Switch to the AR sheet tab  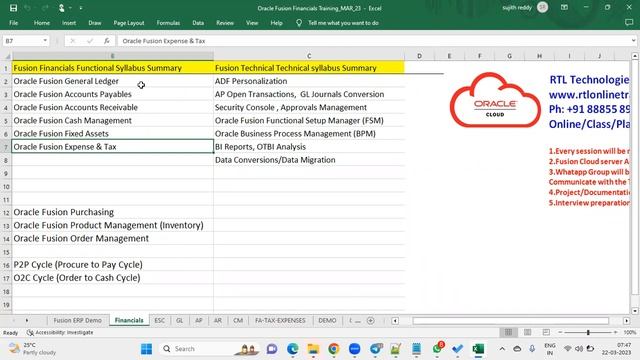(218, 320)
